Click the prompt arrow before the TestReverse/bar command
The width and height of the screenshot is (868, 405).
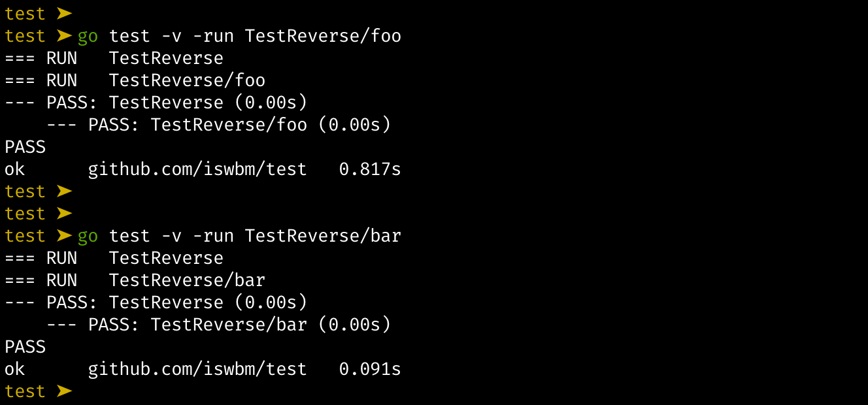coord(63,236)
